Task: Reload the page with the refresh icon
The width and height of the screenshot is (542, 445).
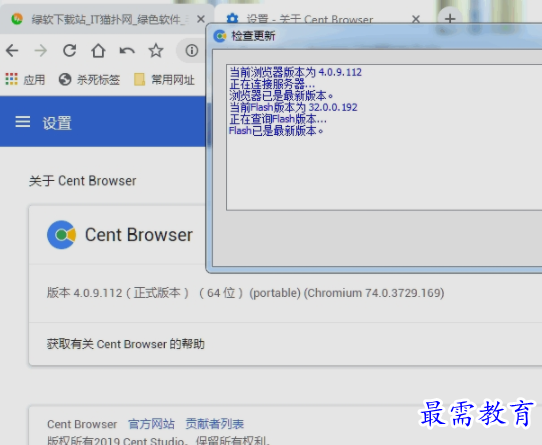Action: 69,51
